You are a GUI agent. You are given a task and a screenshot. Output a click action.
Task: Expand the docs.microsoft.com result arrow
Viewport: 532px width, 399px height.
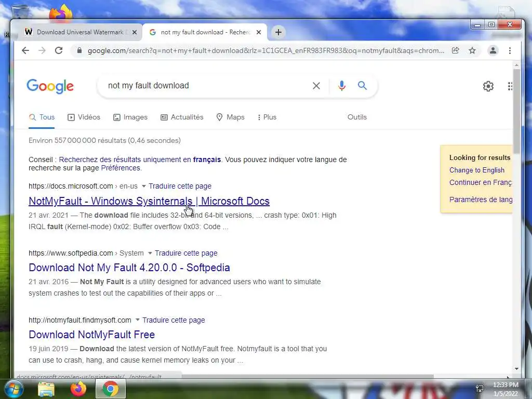click(143, 187)
